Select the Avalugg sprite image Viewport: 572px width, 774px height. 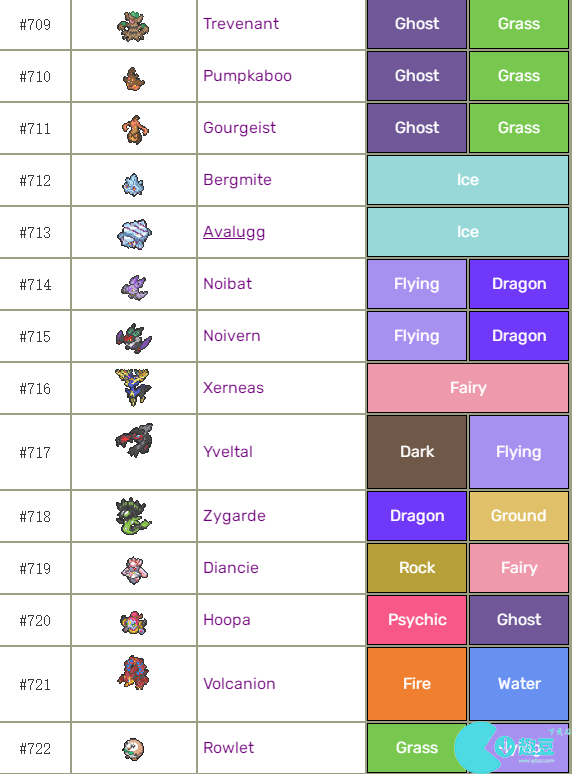pos(134,234)
